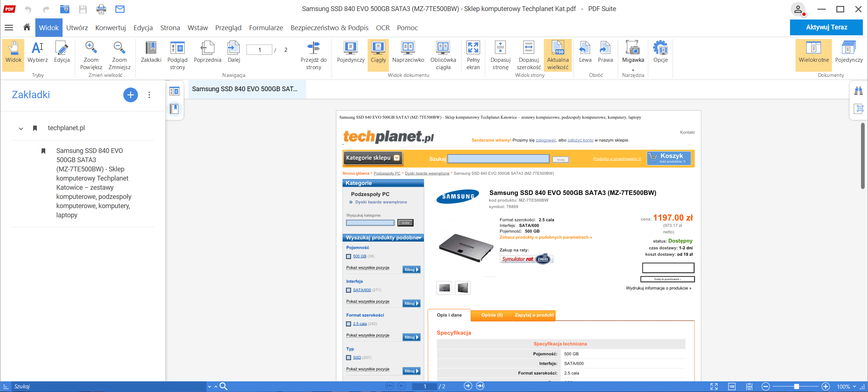
Task: Click zoom out minus in status bar
Action: (766, 386)
